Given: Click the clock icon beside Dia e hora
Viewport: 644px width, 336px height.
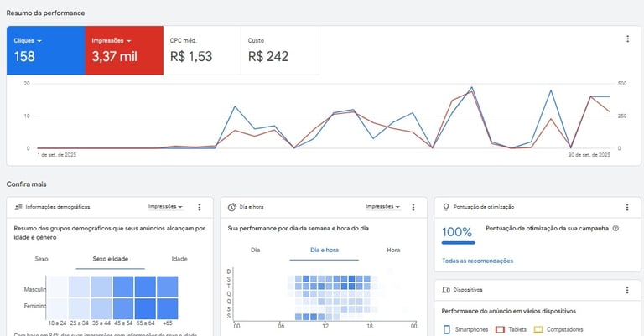Looking at the screenshot, I should click(x=232, y=207).
